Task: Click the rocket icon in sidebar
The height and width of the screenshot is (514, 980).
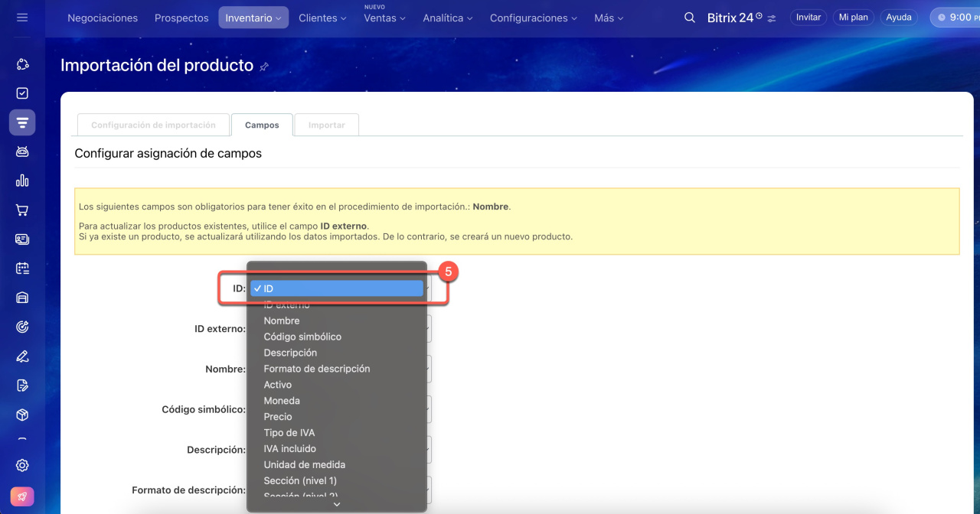Action: (x=22, y=496)
